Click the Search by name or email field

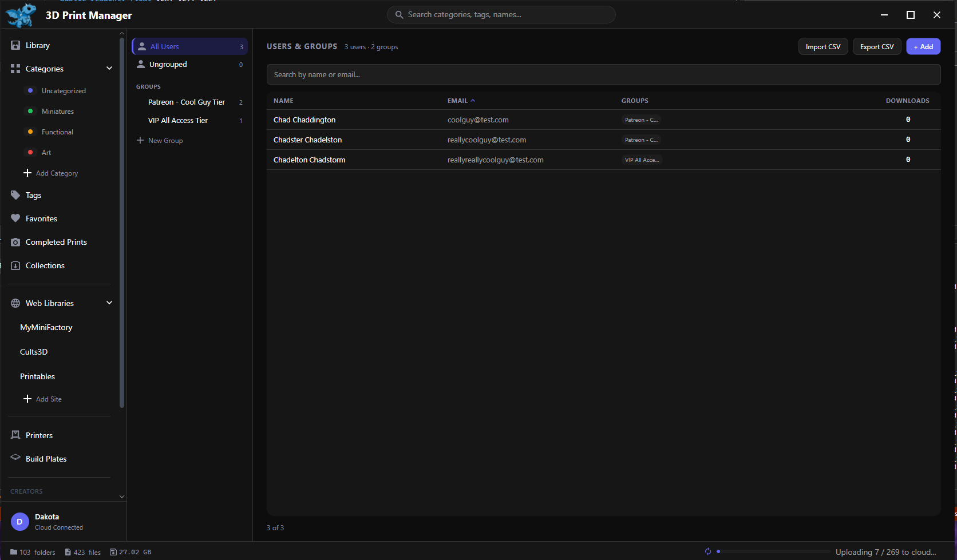(603, 75)
